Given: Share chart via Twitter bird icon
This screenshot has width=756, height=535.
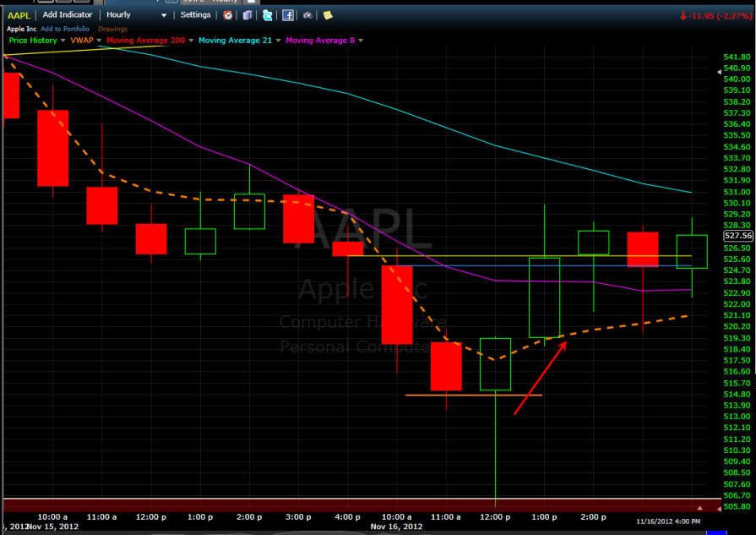Looking at the screenshot, I should click(x=268, y=15).
